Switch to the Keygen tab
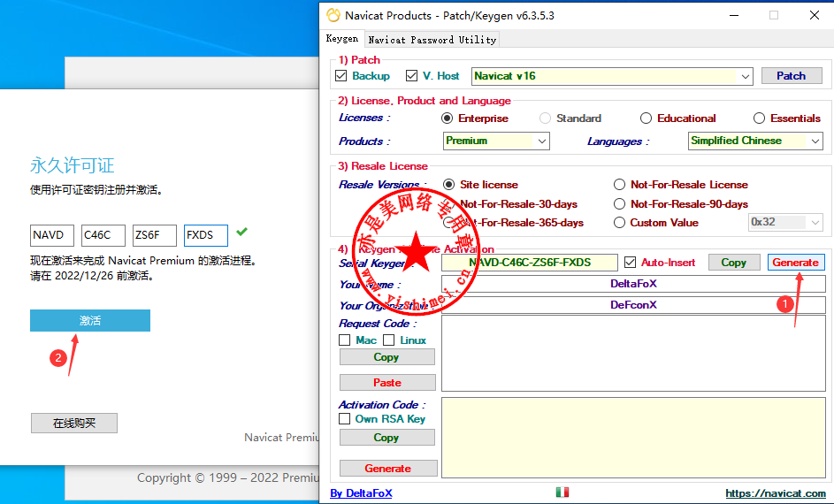This screenshot has height=504, width=834. pos(342,39)
